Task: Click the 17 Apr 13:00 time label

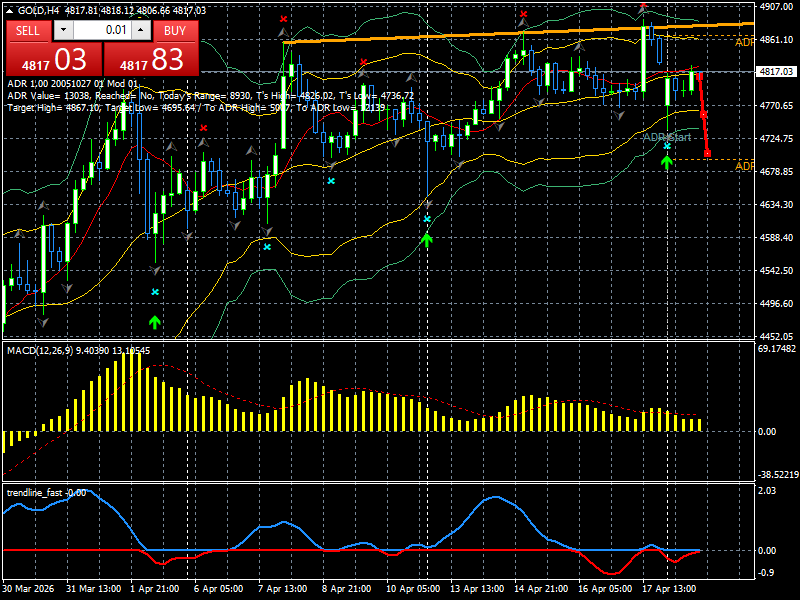Action: 668,588
